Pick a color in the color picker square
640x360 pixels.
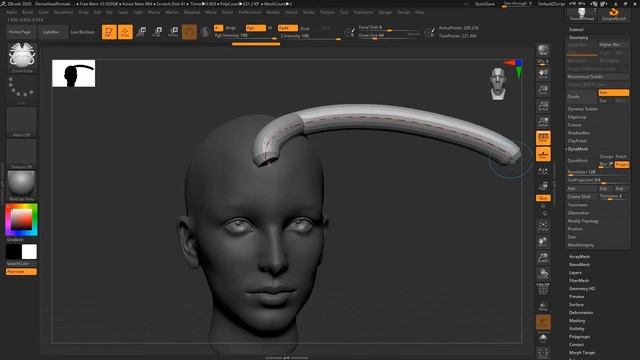21,220
